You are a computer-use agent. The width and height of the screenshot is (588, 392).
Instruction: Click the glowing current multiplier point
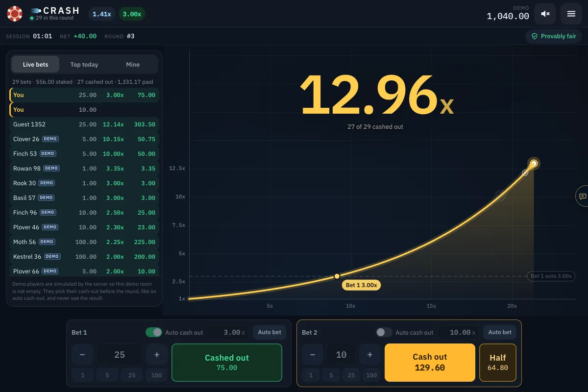pyautogui.click(x=534, y=163)
